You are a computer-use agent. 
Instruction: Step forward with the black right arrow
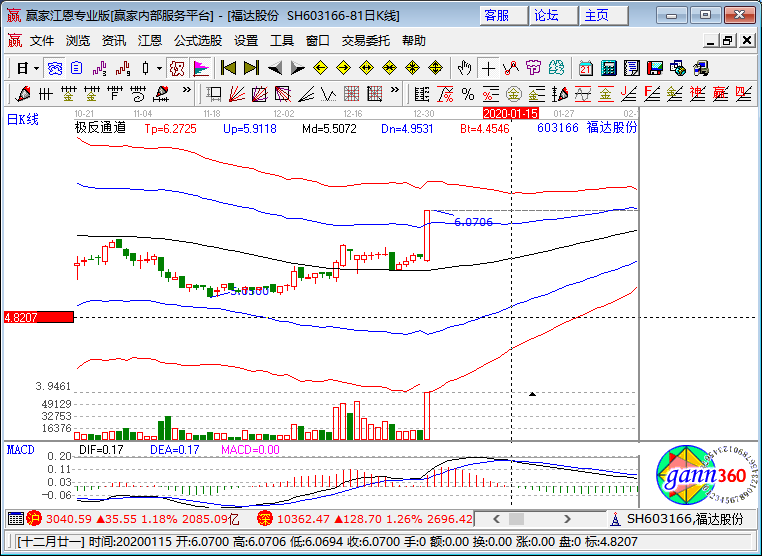[x=297, y=68]
